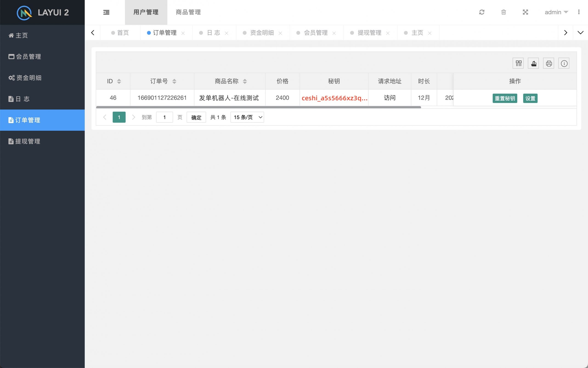The image size is (588, 368).
Task: Click the refresh icon in the header
Action: [x=482, y=12]
